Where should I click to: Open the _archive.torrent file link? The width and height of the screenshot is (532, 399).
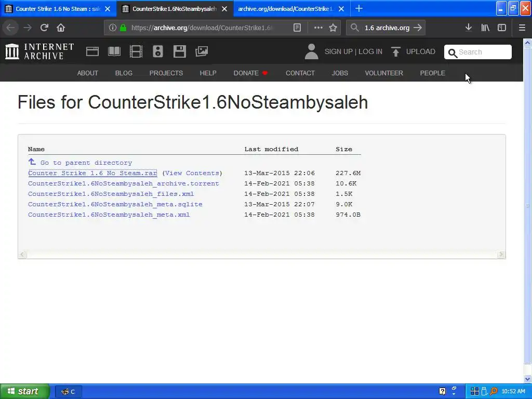tap(124, 183)
